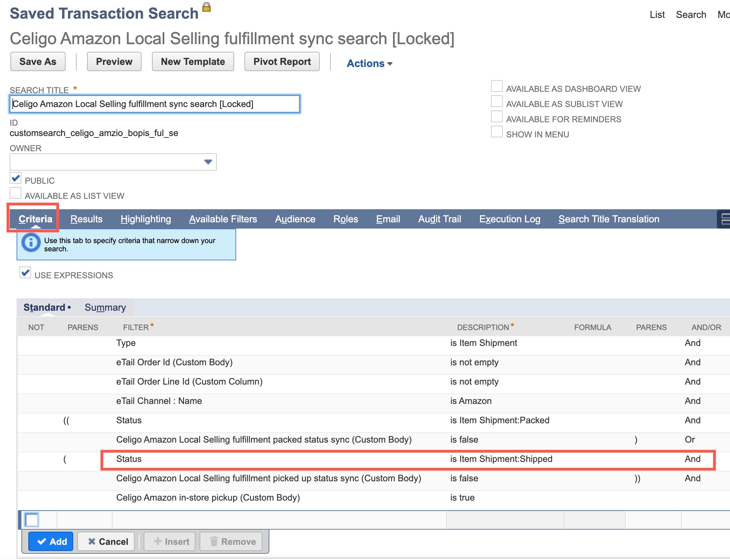Open the Audience tab

[x=295, y=219]
